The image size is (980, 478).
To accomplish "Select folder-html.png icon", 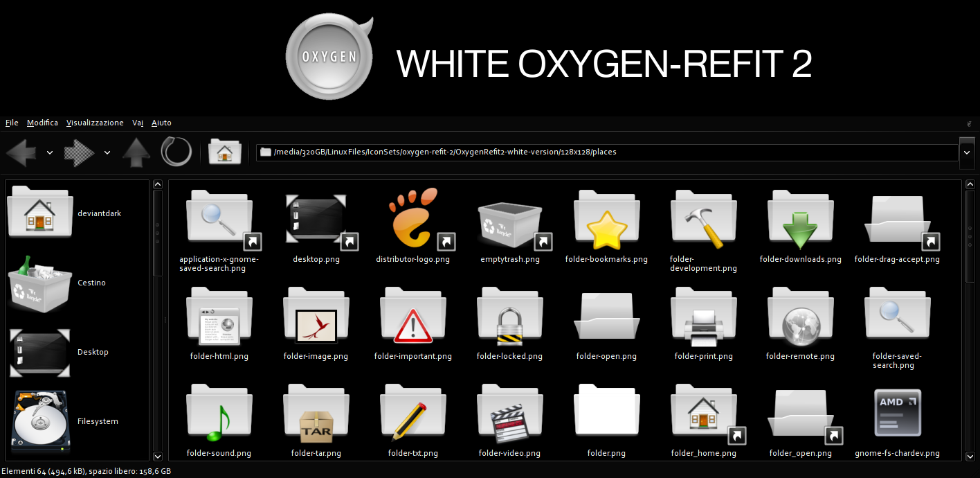I will (x=219, y=317).
